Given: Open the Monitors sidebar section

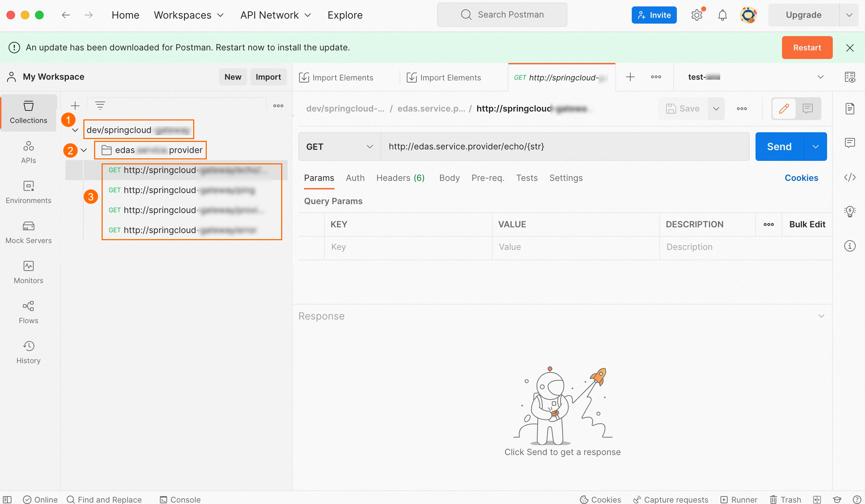Looking at the screenshot, I should 29,272.
